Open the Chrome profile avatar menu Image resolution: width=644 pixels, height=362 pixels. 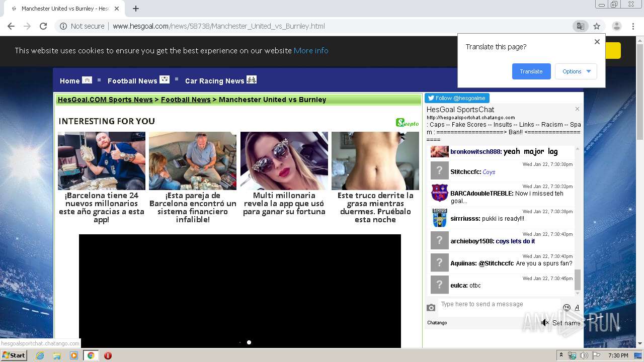click(616, 26)
